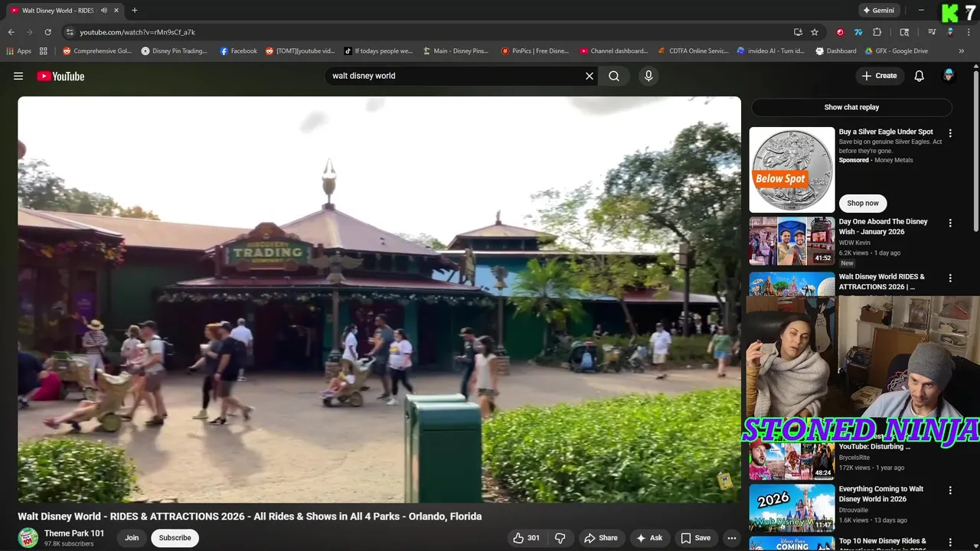Open the 'Disney Pin Trading...' bookmark

click(174, 51)
